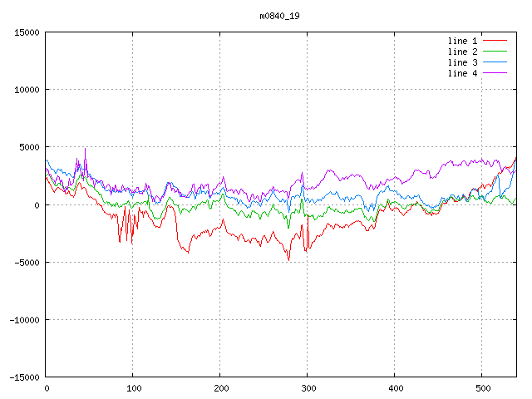The width and height of the screenshot is (532, 399).
Task: Click the 15000 y-axis tick label
Action: (27, 32)
